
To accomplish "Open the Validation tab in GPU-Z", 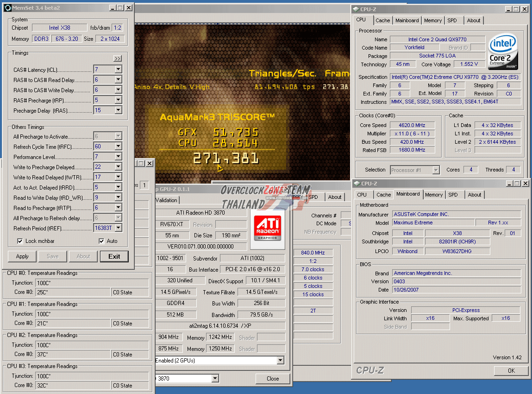I will tap(167, 200).
